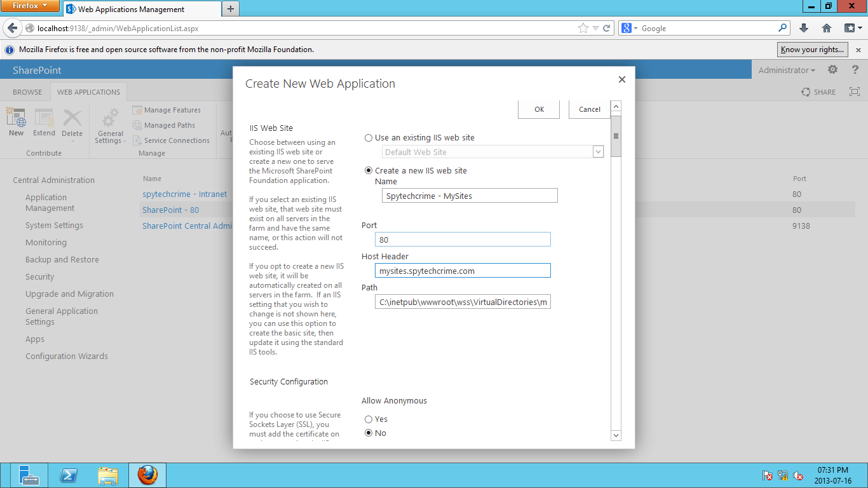The height and width of the screenshot is (488, 868).
Task: Click the New web application ribbon icon
Action: pyautogui.click(x=16, y=122)
